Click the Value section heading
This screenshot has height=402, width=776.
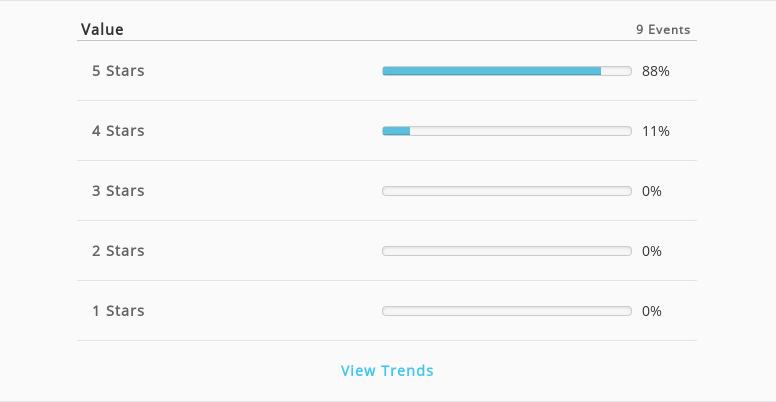(102, 29)
